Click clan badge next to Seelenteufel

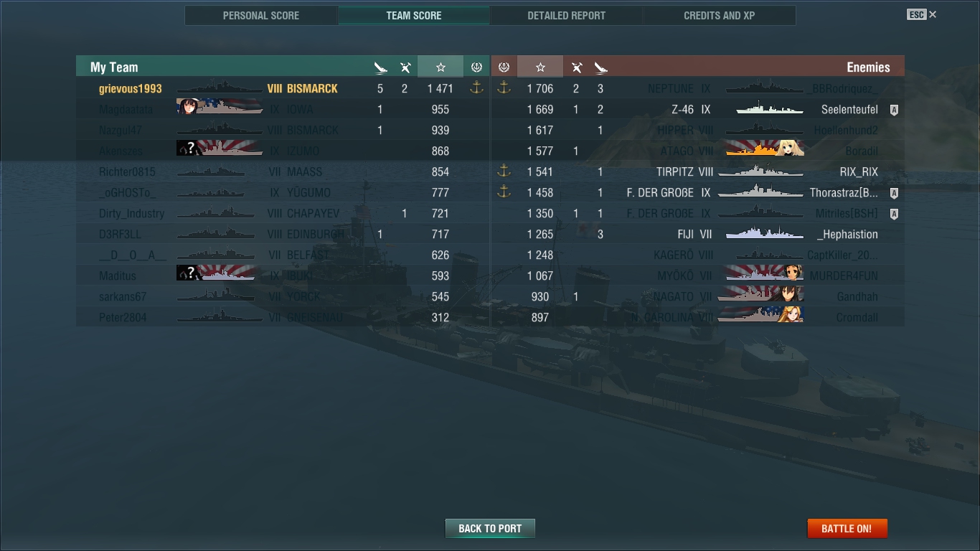coord(894,110)
